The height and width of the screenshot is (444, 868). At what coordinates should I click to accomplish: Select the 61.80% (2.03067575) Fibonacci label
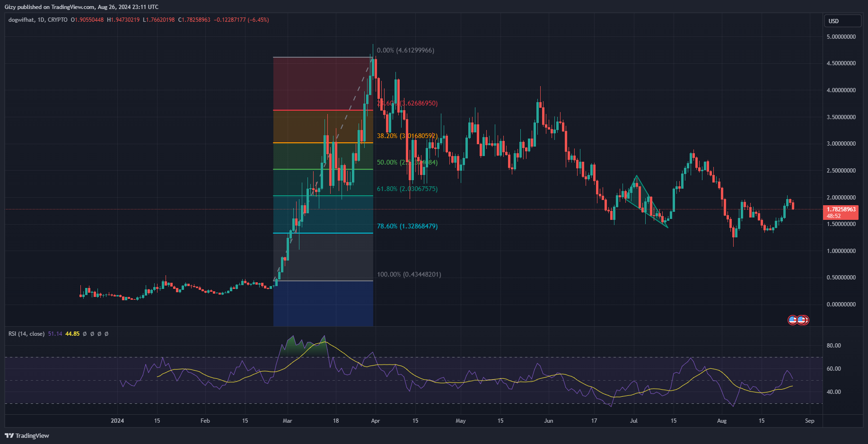[x=407, y=189]
